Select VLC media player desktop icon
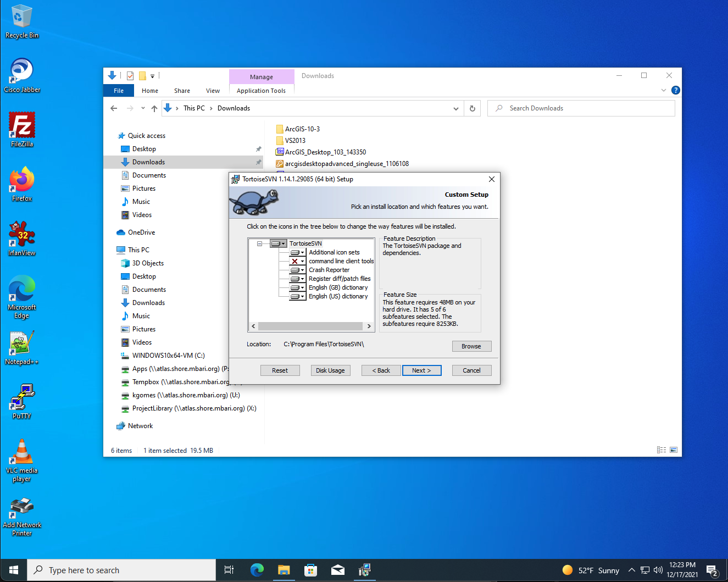This screenshot has width=728, height=582. tap(22, 461)
